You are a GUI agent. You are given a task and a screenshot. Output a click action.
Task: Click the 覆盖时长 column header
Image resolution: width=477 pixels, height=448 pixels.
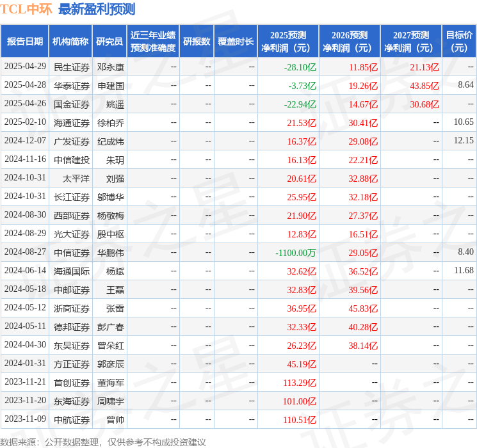[x=236, y=42]
